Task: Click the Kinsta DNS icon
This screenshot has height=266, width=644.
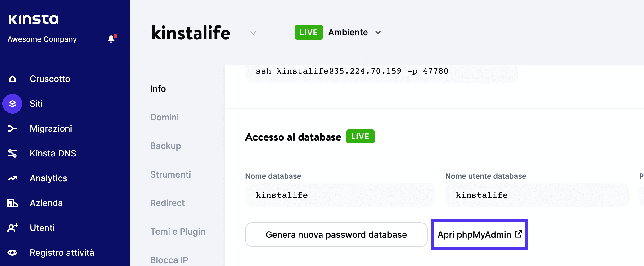Action: (x=12, y=153)
